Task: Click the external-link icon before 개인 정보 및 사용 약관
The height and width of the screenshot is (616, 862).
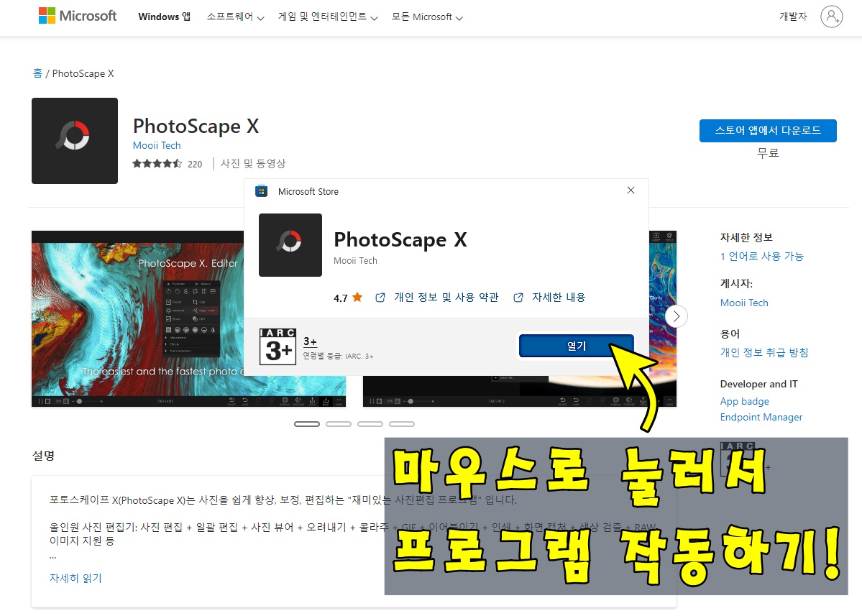Action: point(380,298)
